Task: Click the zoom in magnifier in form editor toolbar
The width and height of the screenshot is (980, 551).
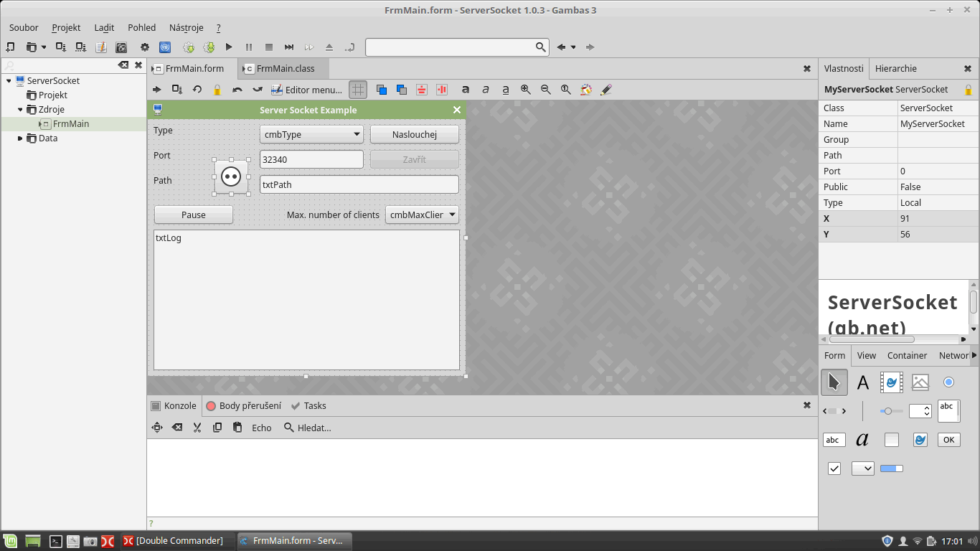Action: click(526, 90)
